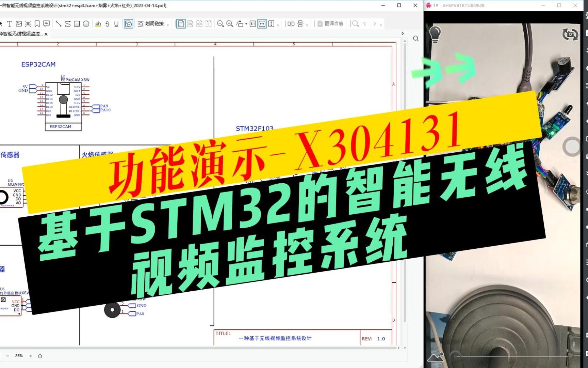
Task: Open the toolbar search icon
Action: (356, 24)
